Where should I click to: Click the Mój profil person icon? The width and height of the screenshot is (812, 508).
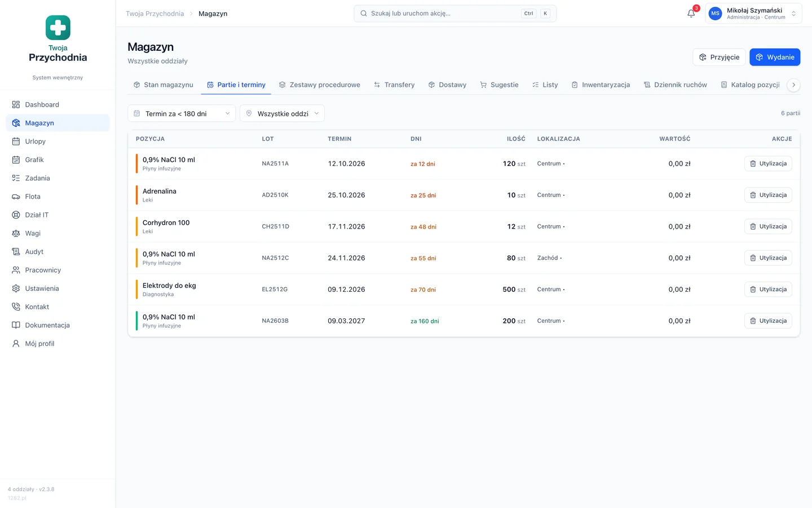(16, 343)
